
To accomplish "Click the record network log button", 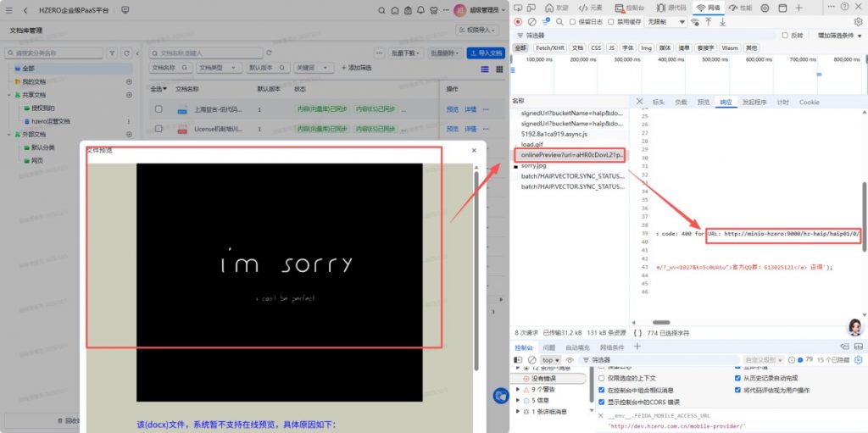I will (x=519, y=21).
